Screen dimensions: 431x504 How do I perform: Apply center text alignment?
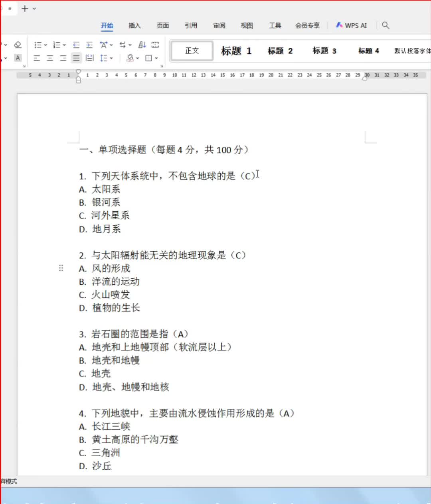(x=49, y=58)
